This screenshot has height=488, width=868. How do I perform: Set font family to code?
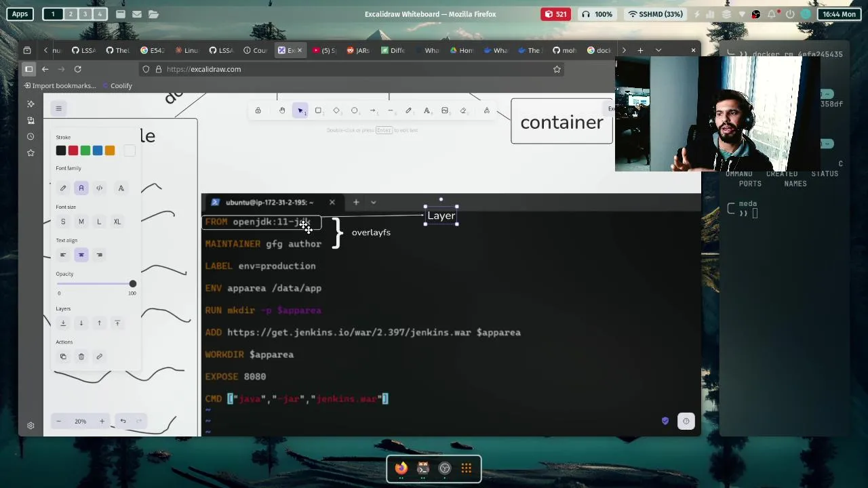pyautogui.click(x=99, y=188)
